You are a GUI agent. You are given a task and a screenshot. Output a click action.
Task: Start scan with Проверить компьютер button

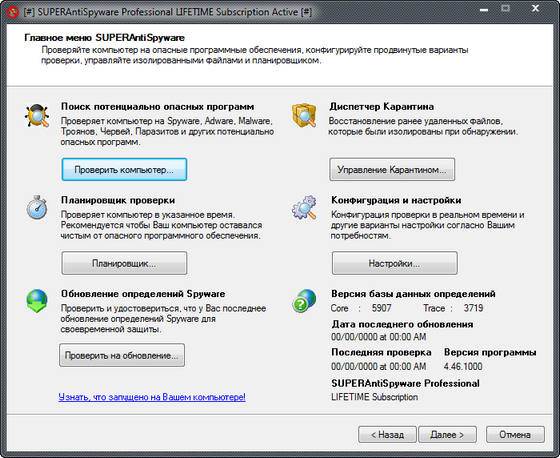124,169
